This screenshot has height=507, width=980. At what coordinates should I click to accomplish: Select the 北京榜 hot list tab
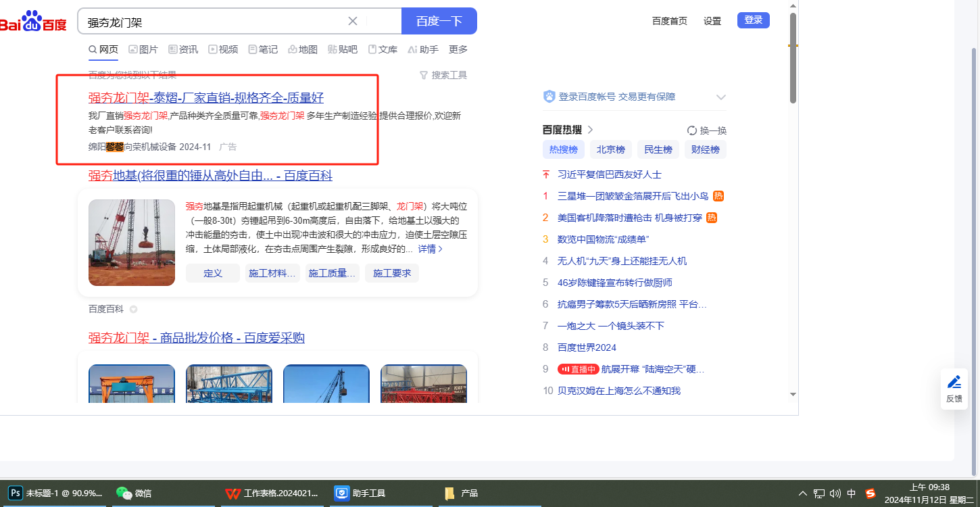click(x=610, y=149)
